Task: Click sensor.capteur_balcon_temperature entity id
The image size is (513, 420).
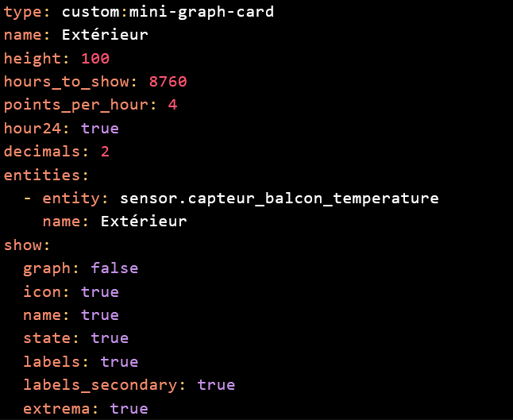Action: 279,198
